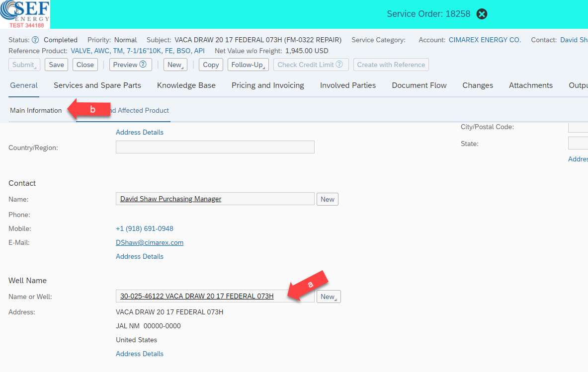Open Address Details under Well Name address
Viewport: 588px width, 372px height.
[x=140, y=354]
